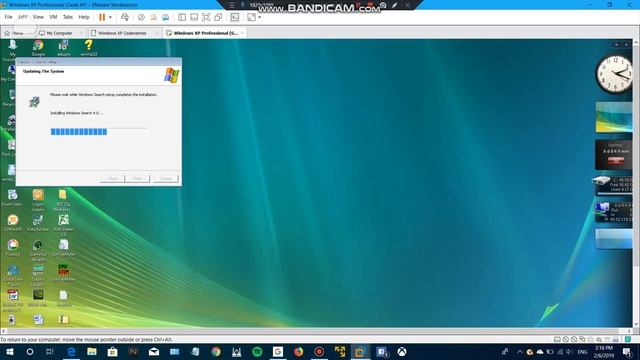The image size is (640, 360).
Task: Click the uptime gadget in sidebar
Action: pos(614,155)
